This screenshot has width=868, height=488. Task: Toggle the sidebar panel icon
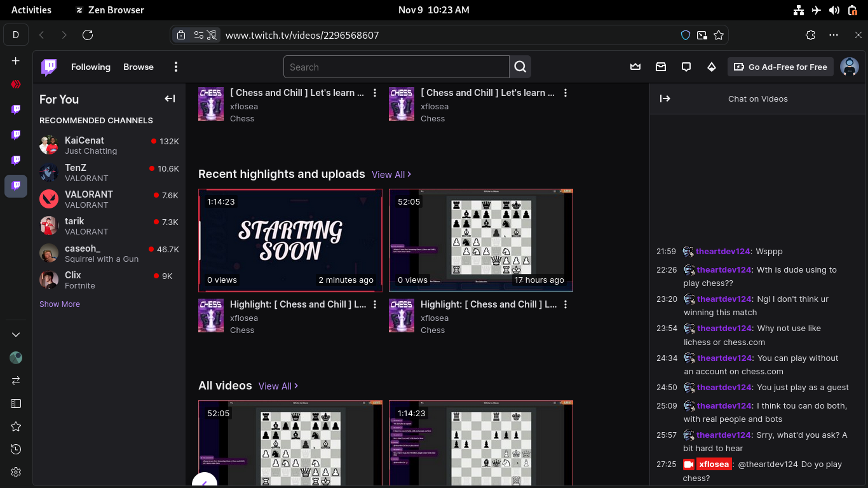pyautogui.click(x=16, y=403)
